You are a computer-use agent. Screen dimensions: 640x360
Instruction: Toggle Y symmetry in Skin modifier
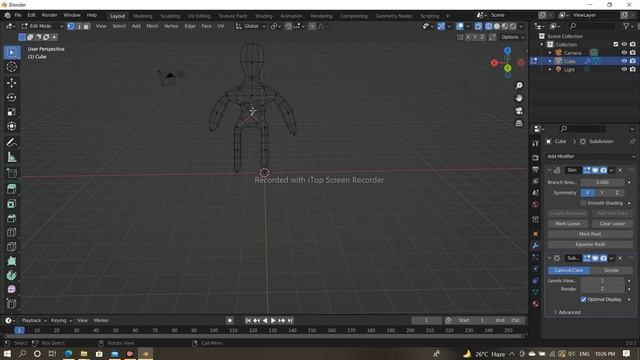pos(602,193)
